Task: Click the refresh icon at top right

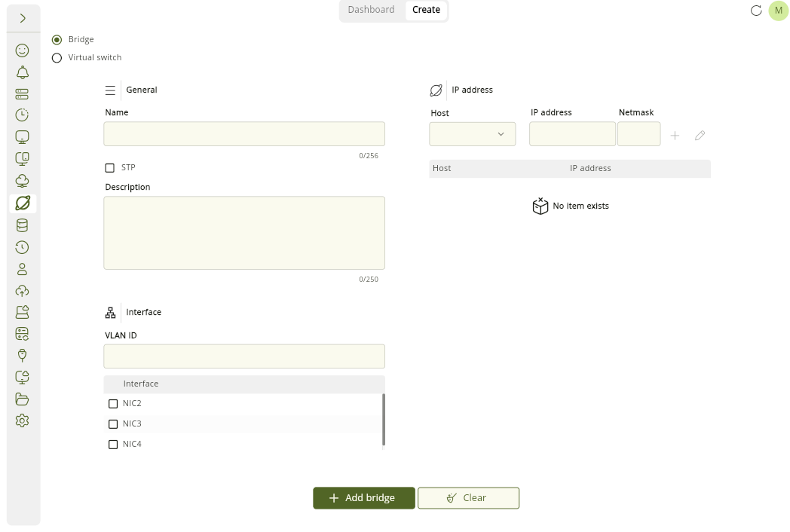Action: tap(756, 11)
